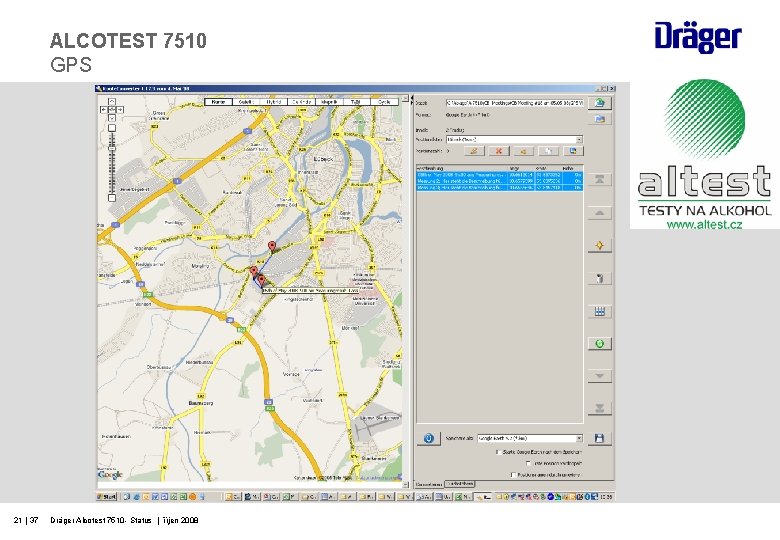780x540 pixels.
Task: Tick the lowest checkbox above the bottom tabs
Action: [x=513, y=475]
